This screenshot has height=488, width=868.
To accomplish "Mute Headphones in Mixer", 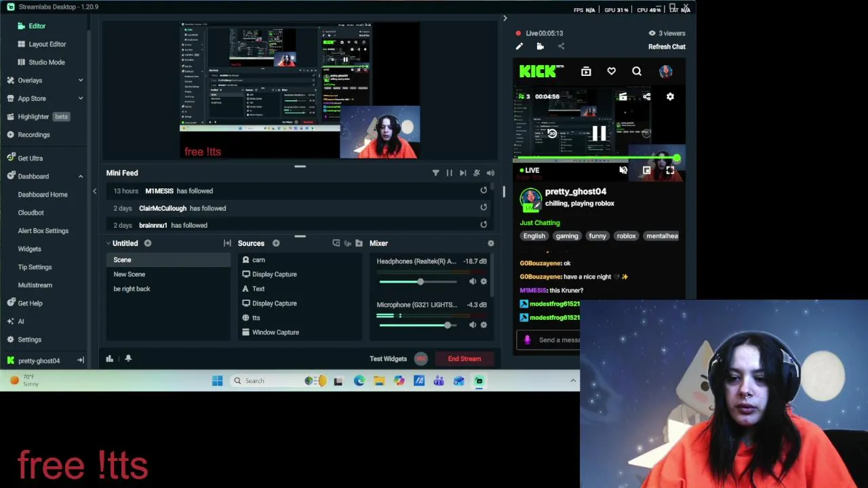I will pos(473,281).
